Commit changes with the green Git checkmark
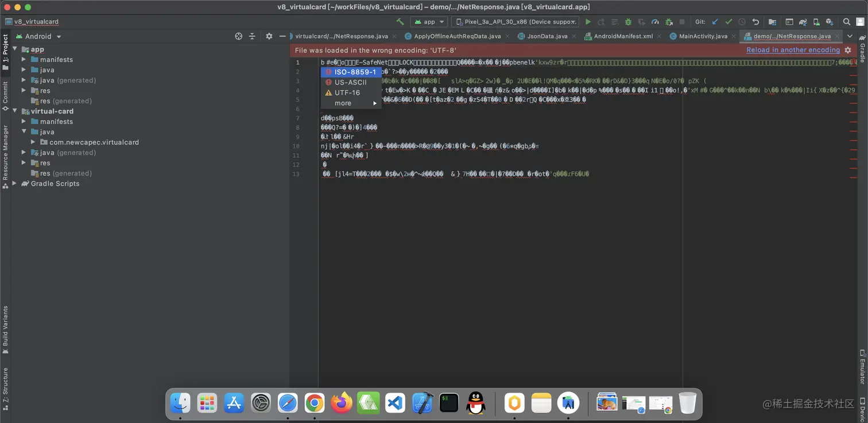The height and width of the screenshot is (423, 868). (728, 22)
